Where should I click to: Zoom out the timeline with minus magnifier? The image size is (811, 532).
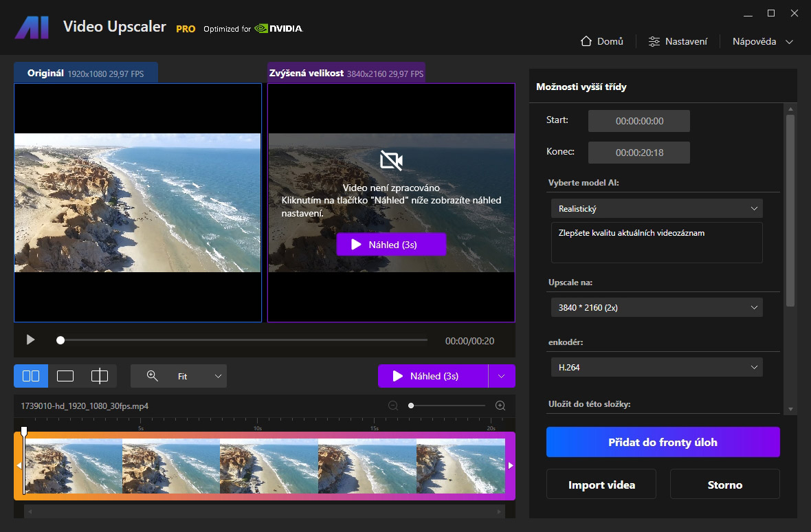point(393,406)
